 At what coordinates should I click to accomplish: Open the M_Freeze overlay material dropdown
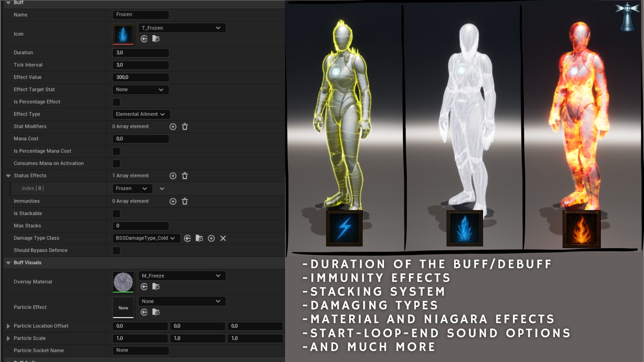[182, 276]
